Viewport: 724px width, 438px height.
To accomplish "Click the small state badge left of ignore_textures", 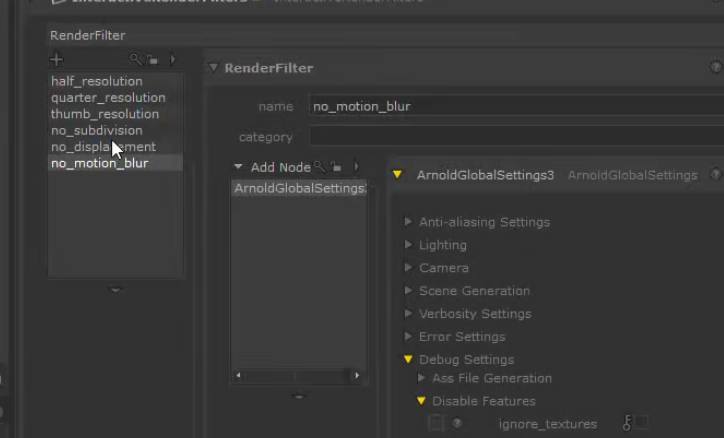I will [457, 423].
